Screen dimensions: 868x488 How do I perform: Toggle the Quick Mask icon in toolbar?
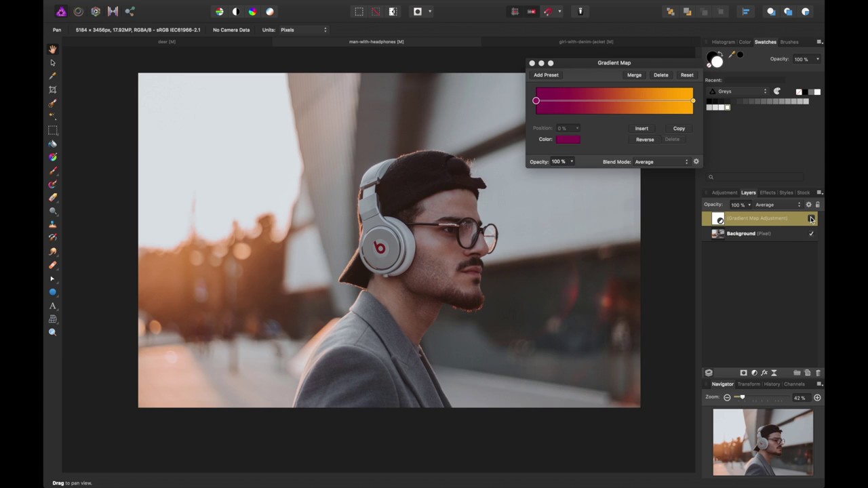pyautogui.click(x=418, y=12)
